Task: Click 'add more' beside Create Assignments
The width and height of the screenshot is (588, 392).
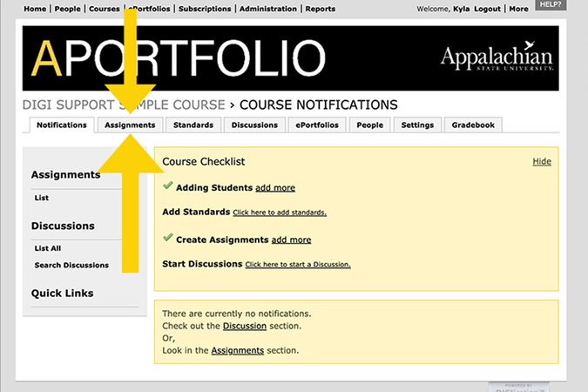Action: pos(291,240)
